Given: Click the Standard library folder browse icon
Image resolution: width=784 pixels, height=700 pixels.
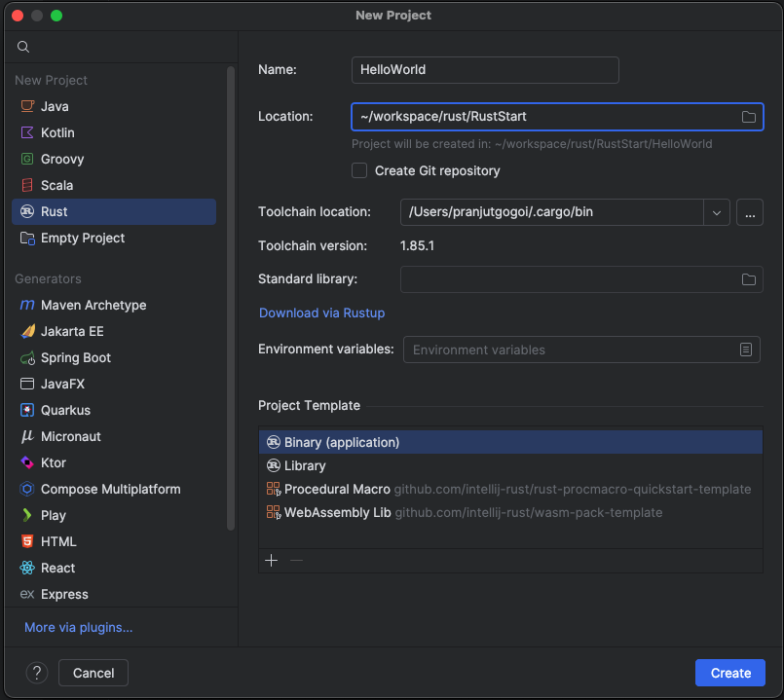Looking at the screenshot, I should (x=748, y=279).
